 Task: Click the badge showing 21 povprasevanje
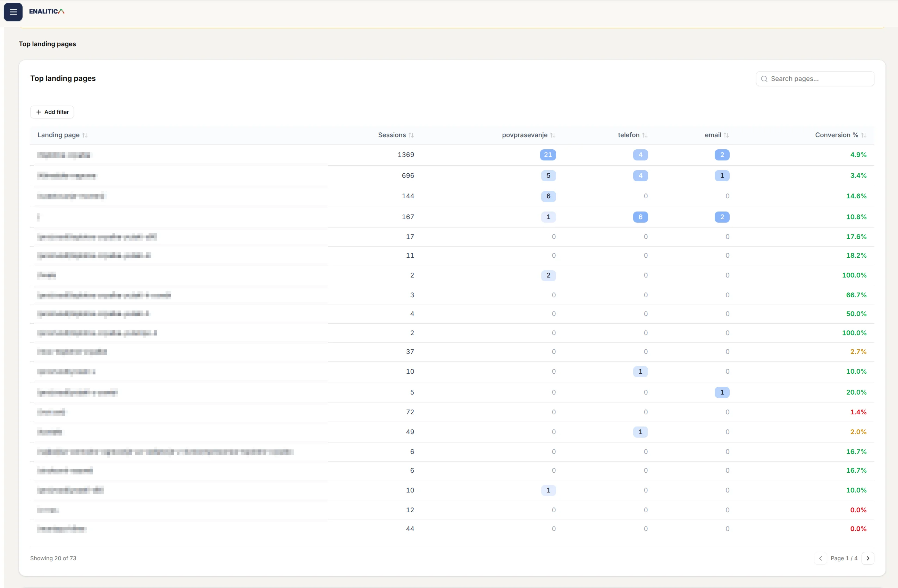pyautogui.click(x=548, y=155)
